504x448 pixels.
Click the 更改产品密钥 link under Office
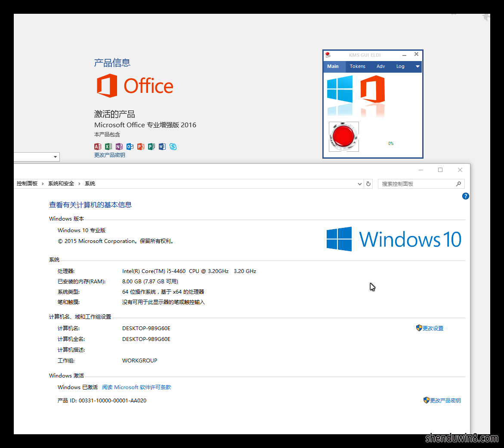click(110, 155)
